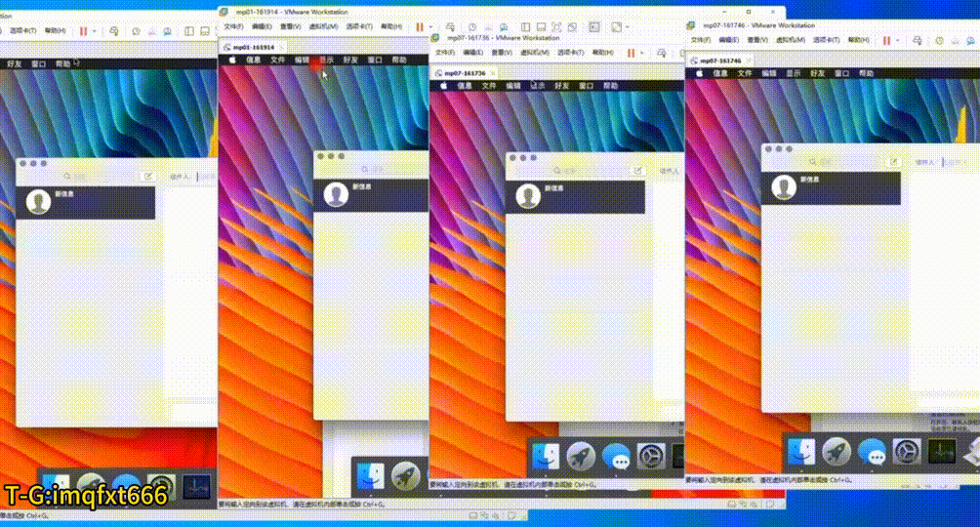Click the search field in mp07-161746 Messages window

[823, 162]
